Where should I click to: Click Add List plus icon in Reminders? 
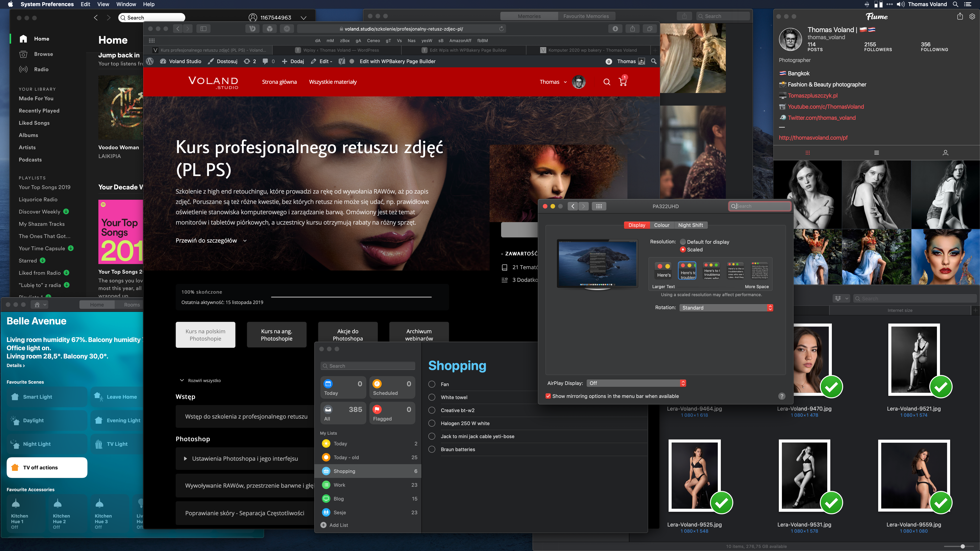[x=323, y=525]
